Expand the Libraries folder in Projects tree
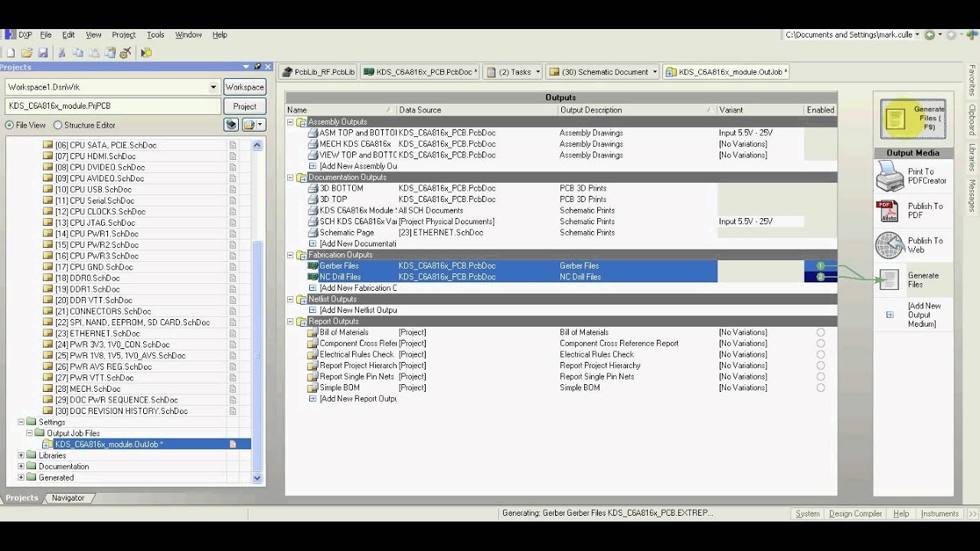Viewport: 980px width, 551px height. click(x=21, y=455)
